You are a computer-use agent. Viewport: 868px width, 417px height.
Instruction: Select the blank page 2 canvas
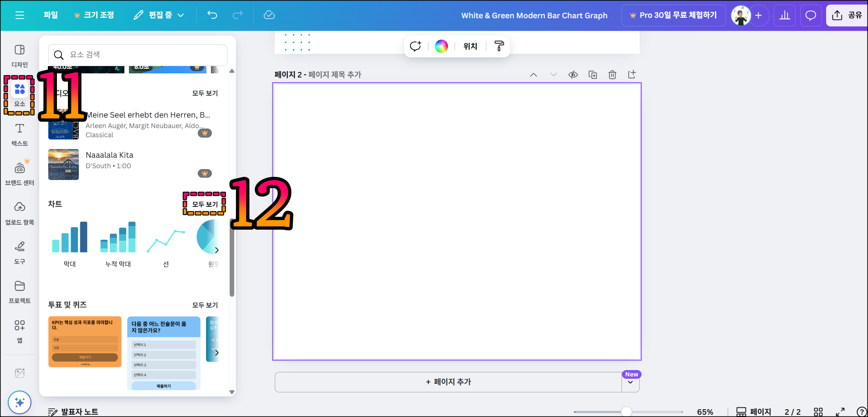(457, 221)
